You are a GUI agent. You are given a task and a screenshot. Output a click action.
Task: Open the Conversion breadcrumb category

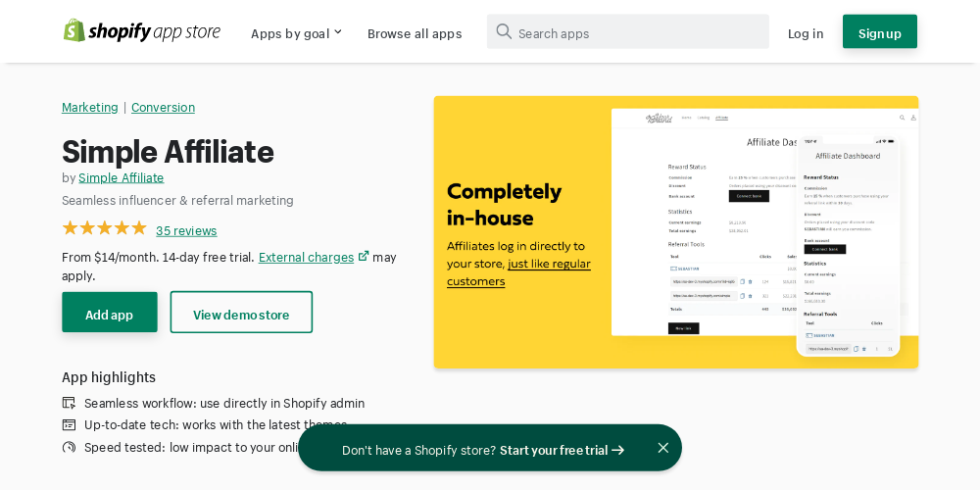(x=163, y=107)
